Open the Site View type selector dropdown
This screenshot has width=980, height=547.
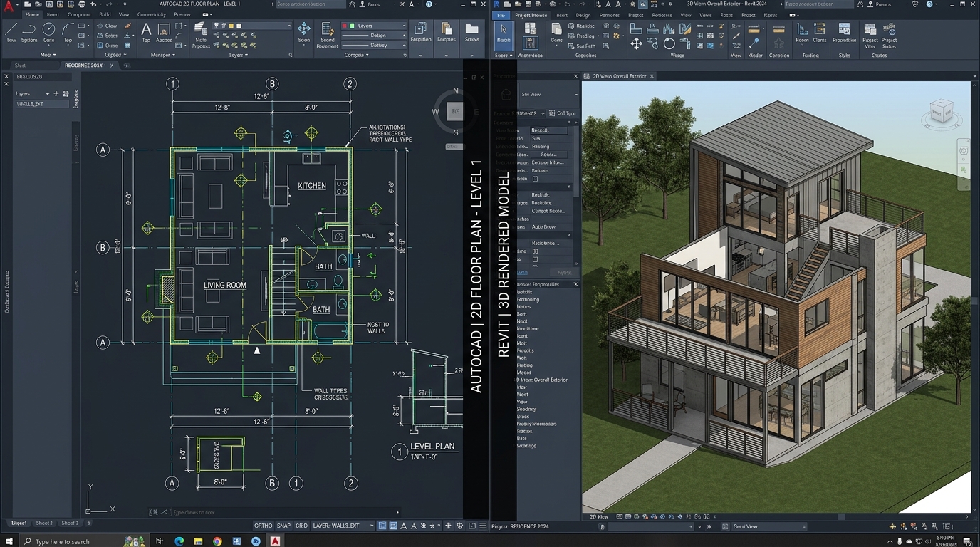point(548,94)
